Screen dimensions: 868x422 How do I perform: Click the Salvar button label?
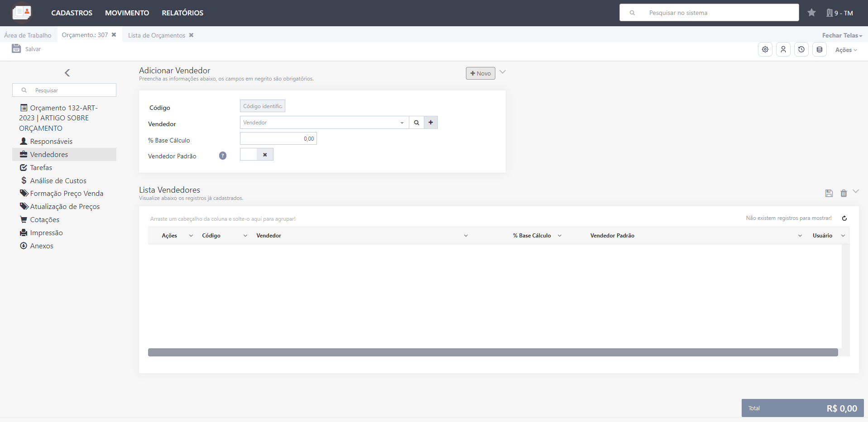coord(33,49)
